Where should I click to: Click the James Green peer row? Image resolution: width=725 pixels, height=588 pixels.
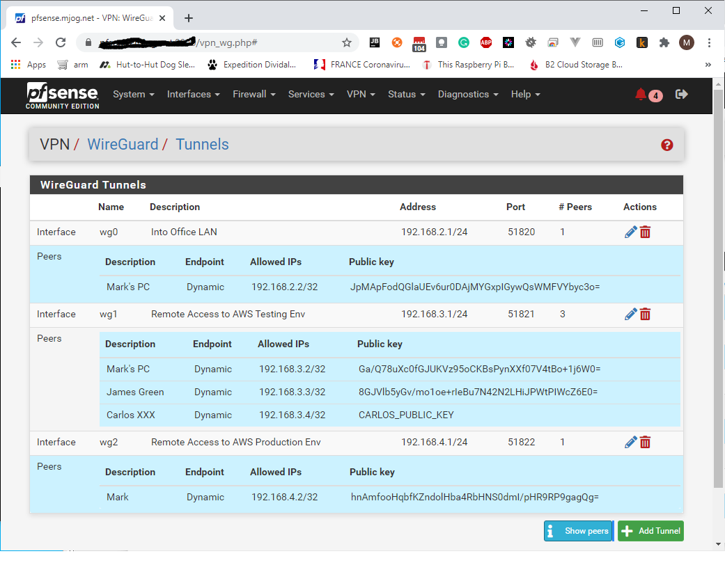[390, 392]
